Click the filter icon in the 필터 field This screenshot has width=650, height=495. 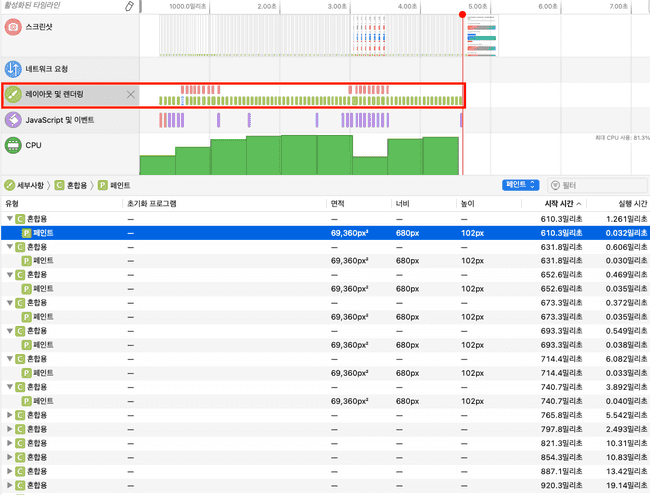click(556, 185)
